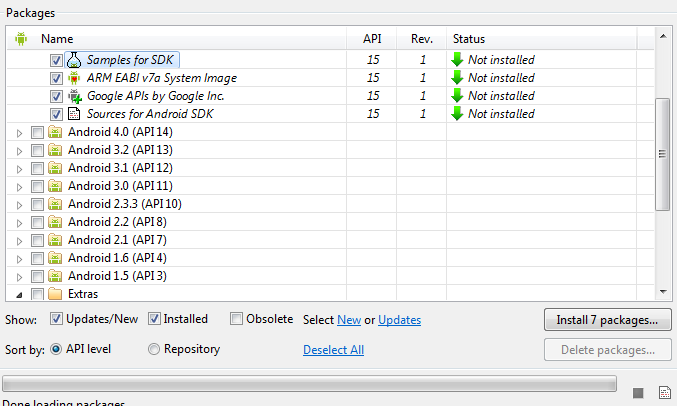Check the Extras checkbox
Image resolution: width=677 pixels, height=406 pixels.
click(38, 294)
